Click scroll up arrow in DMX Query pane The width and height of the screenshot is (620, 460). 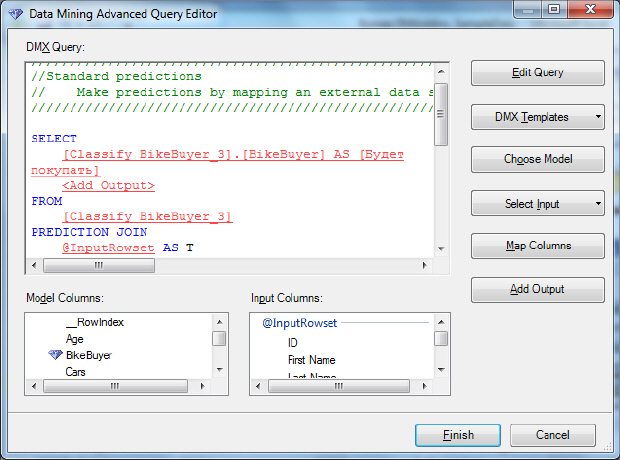tap(441, 72)
